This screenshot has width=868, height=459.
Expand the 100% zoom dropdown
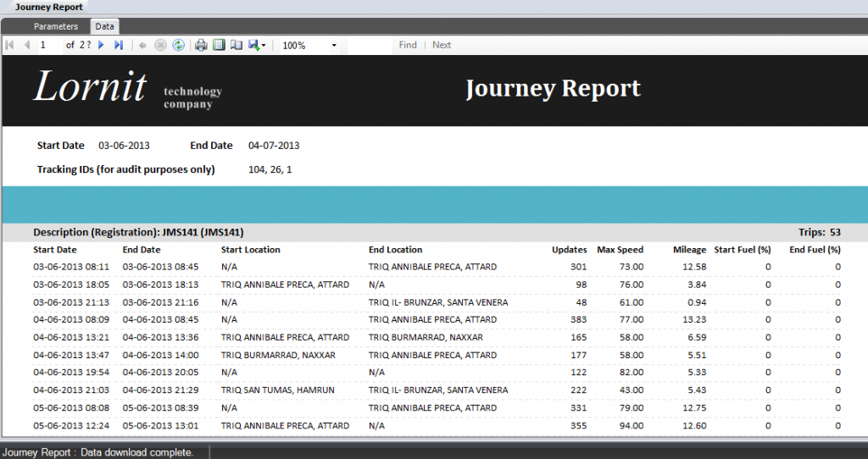334,45
